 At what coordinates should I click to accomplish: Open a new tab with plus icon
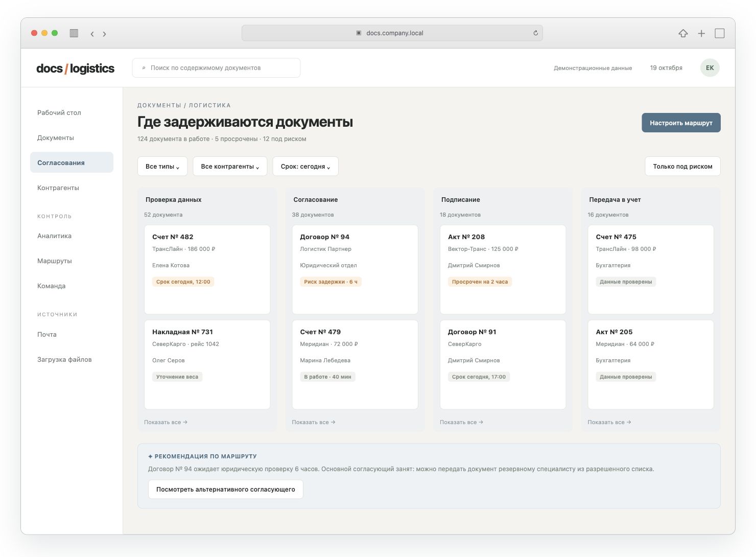point(701,33)
